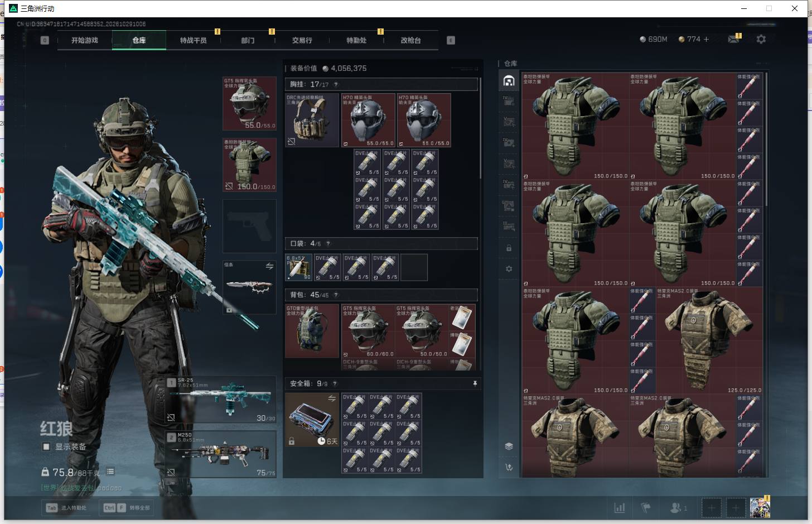The width and height of the screenshot is (812, 524).
Task: Open the weight details list icon beside 75.8/88
Action: pyautogui.click(x=110, y=472)
